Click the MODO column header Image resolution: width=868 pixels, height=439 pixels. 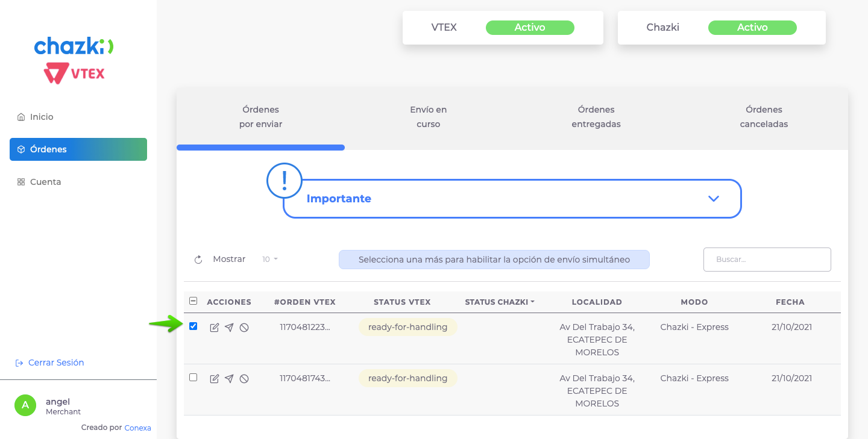click(x=694, y=302)
